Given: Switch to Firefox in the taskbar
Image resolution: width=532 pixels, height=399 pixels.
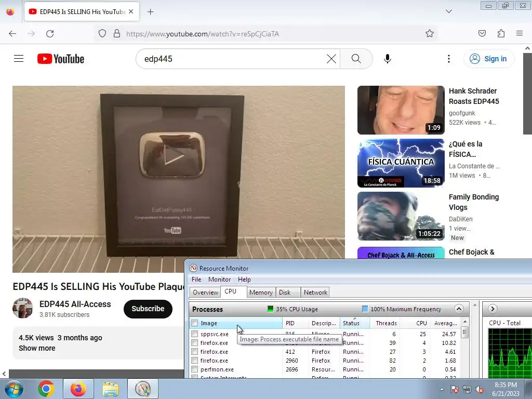Looking at the screenshot, I should pyautogui.click(x=78, y=389).
